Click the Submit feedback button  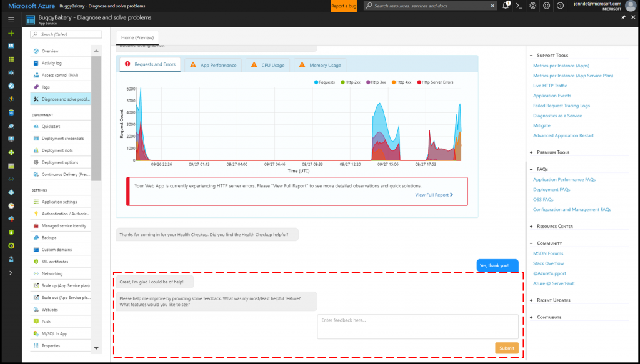point(506,348)
